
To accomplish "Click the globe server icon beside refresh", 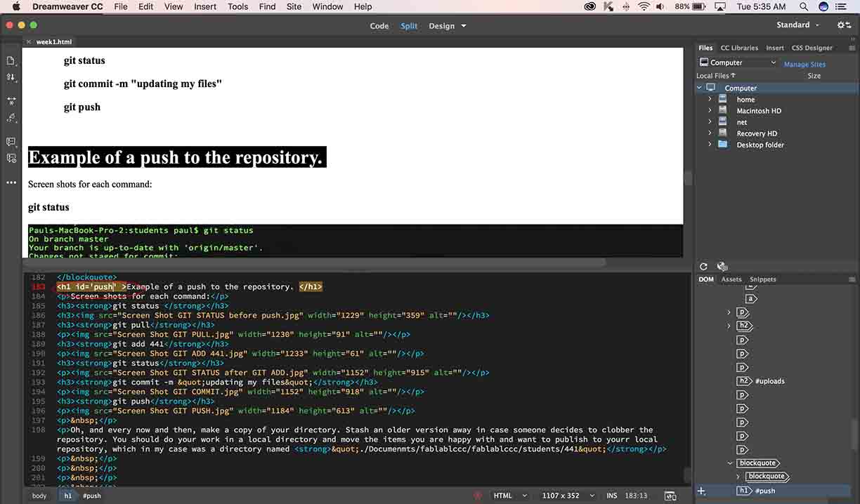I will pyautogui.click(x=721, y=267).
